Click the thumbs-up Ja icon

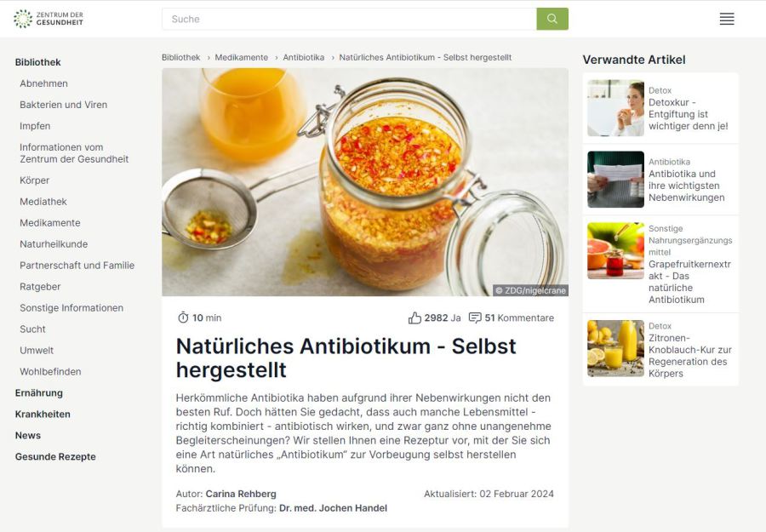(x=414, y=318)
